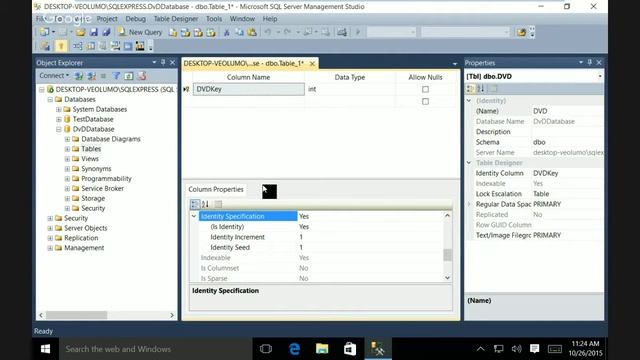Click the New Query toolbar button
This screenshot has height=360, width=640.
click(x=140, y=32)
